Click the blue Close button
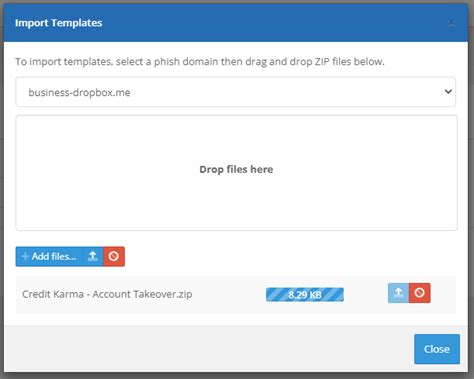The height and width of the screenshot is (379, 474). [437, 349]
